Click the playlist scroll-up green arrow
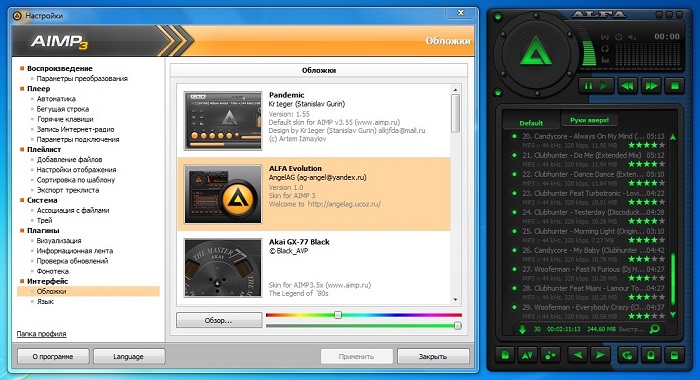This screenshot has width=700, height=380. (x=673, y=137)
